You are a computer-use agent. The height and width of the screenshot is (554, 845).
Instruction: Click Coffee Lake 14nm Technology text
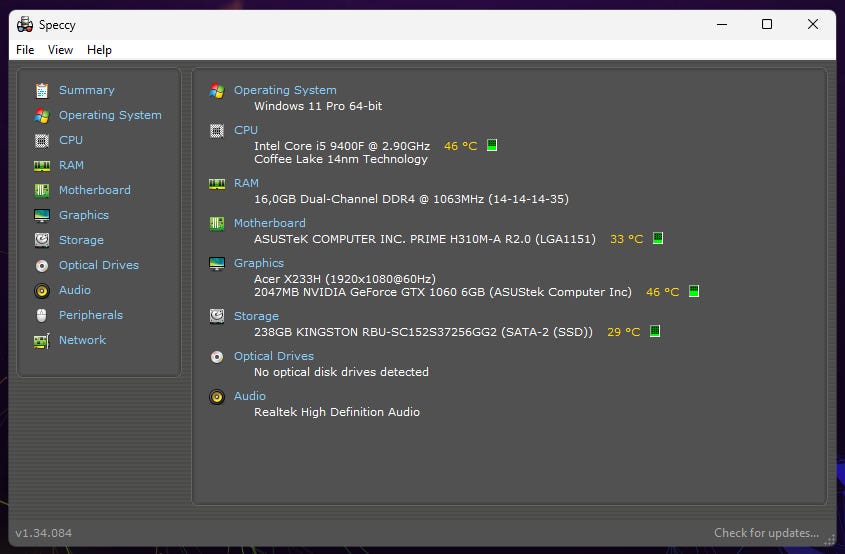point(341,159)
